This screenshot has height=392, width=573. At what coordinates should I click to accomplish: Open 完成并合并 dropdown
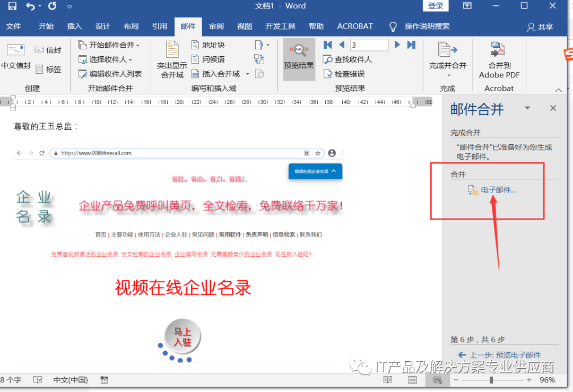coord(448,59)
